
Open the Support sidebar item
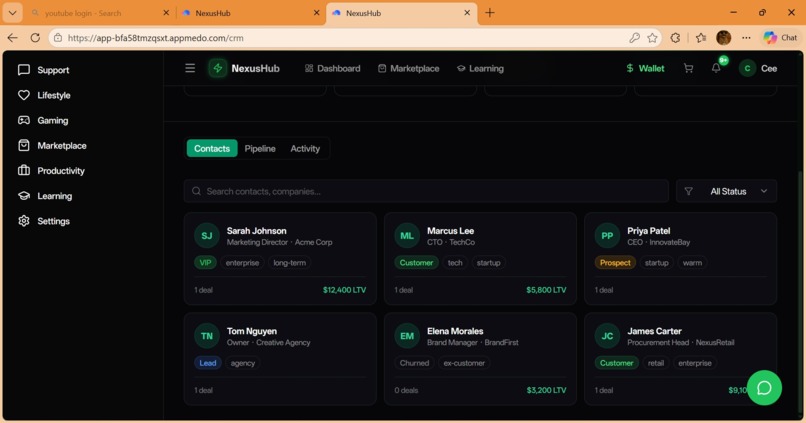tap(44, 70)
